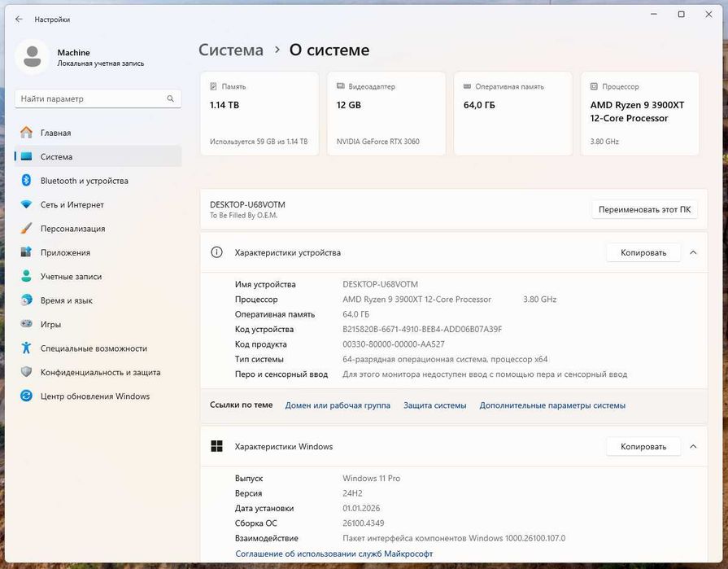
Task: Click the Machine user avatar icon
Action: point(32,57)
